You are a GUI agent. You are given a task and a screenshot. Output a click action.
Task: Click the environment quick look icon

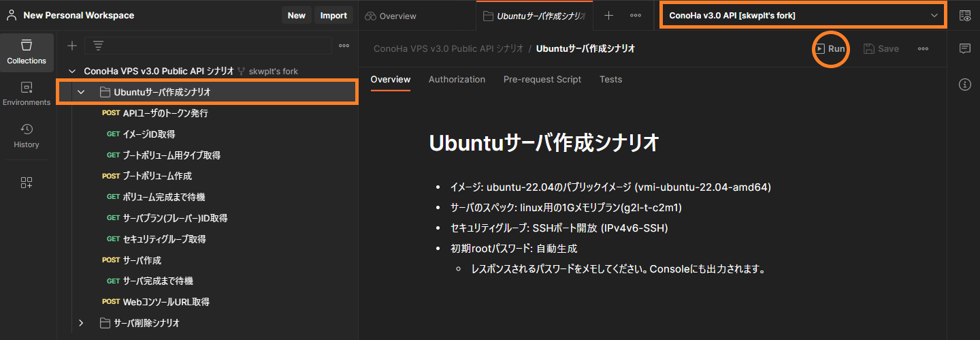[964, 16]
